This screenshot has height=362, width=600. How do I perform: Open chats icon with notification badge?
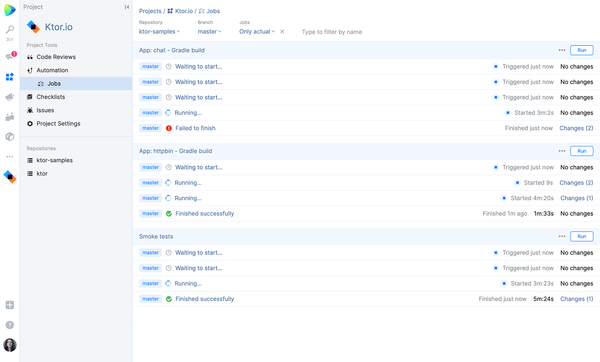pyautogui.click(x=10, y=56)
